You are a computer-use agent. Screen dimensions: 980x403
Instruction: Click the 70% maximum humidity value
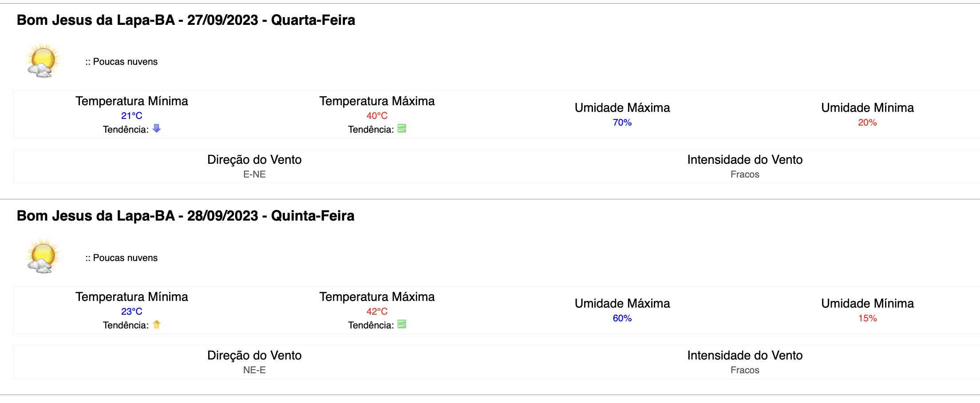pyautogui.click(x=622, y=122)
